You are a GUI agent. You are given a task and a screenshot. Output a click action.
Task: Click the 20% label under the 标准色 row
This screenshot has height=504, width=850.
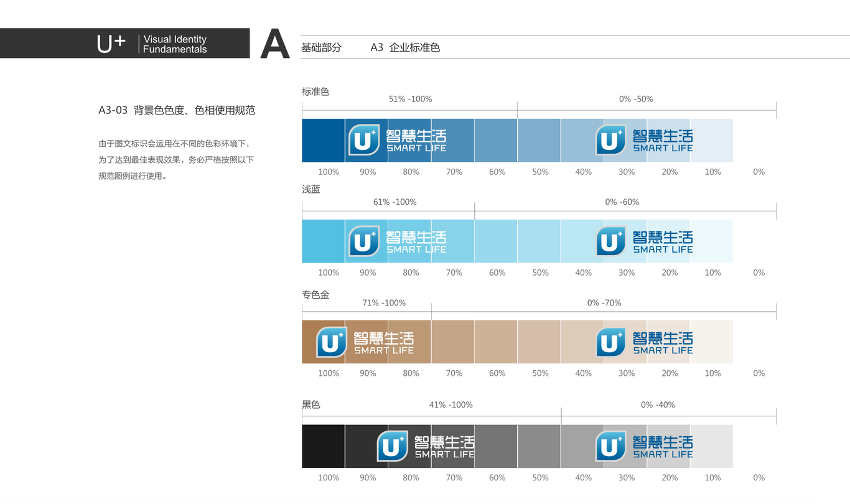pos(670,172)
